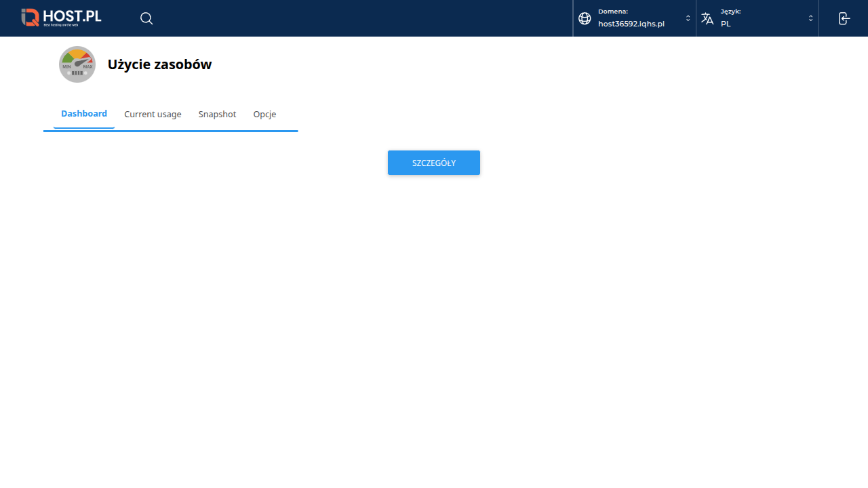Screen dimensions: 868x488
Task: Open the Snapshot tab
Action: coord(217,115)
